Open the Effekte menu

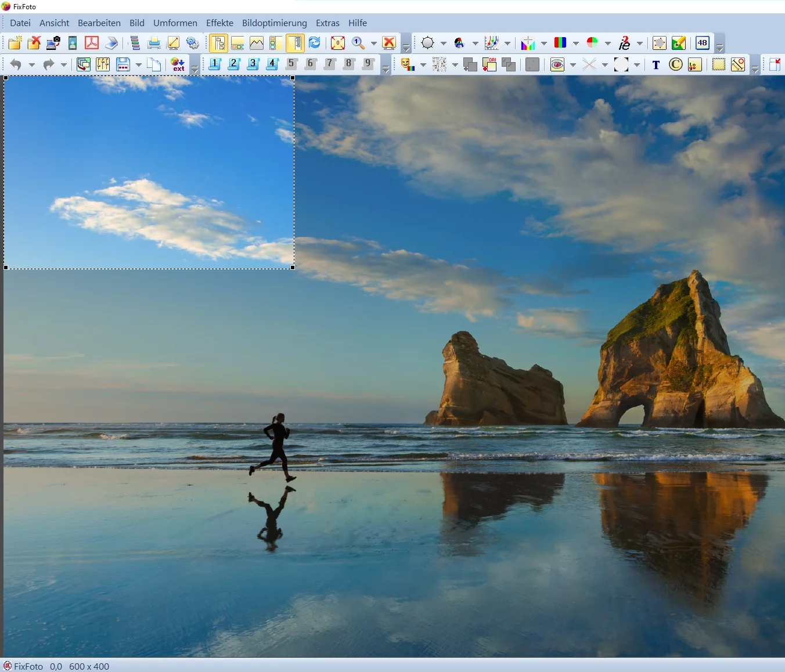point(219,23)
